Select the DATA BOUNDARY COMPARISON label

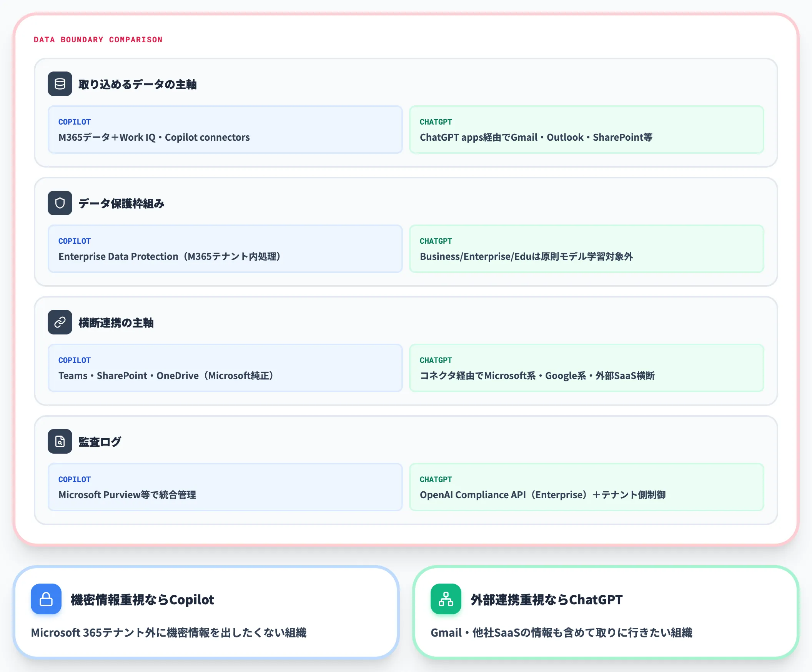(x=98, y=40)
